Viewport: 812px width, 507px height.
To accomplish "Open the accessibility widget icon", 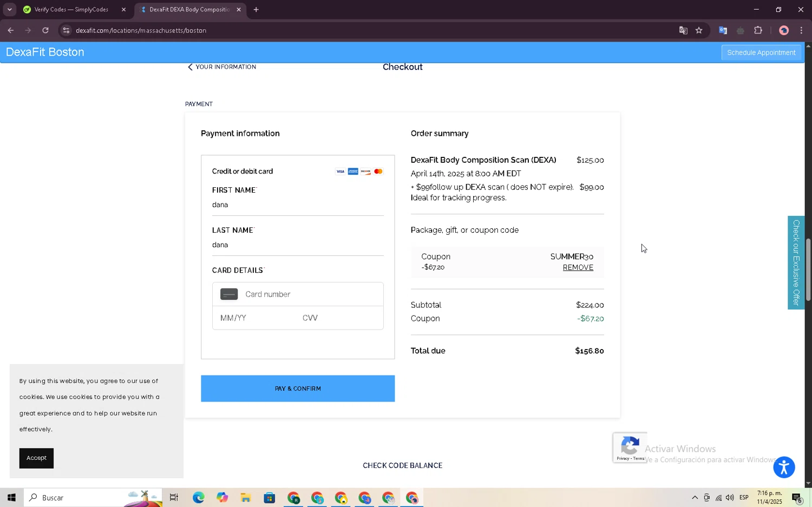I will point(784,468).
